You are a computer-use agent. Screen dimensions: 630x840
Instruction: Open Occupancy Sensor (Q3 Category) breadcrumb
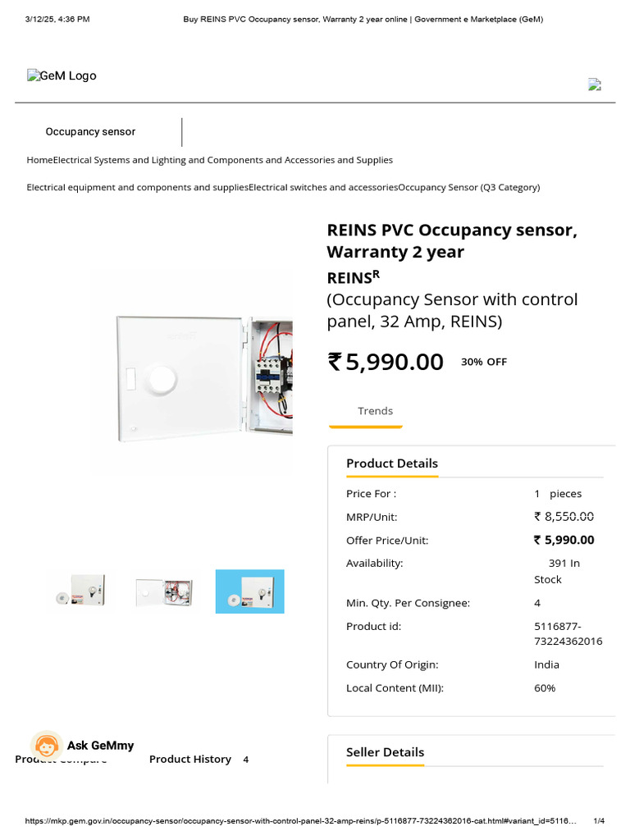tap(469, 187)
